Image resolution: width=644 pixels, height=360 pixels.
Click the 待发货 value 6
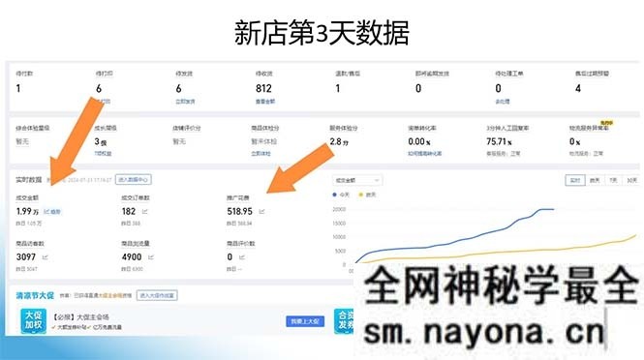tap(178, 88)
